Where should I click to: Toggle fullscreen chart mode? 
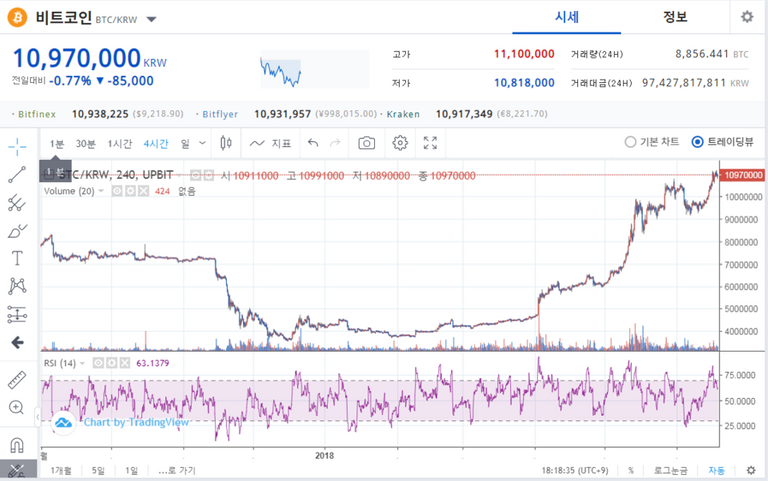click(x=430, y=143)
